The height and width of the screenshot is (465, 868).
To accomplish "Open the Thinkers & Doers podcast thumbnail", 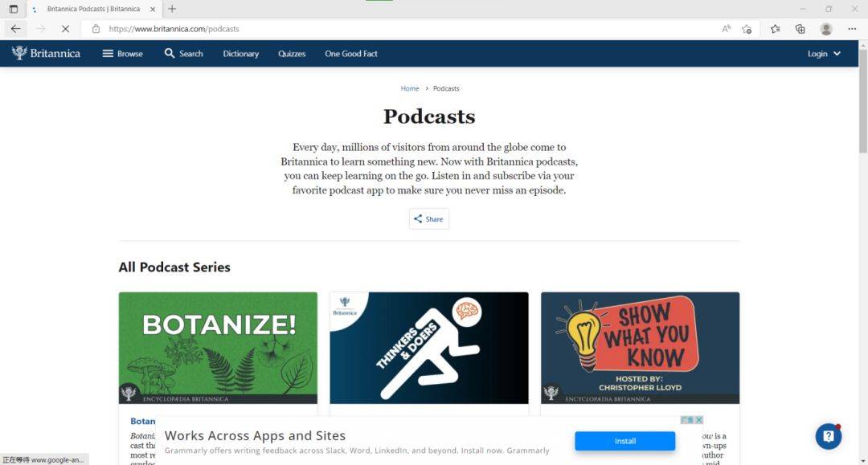I will [429, 348].
